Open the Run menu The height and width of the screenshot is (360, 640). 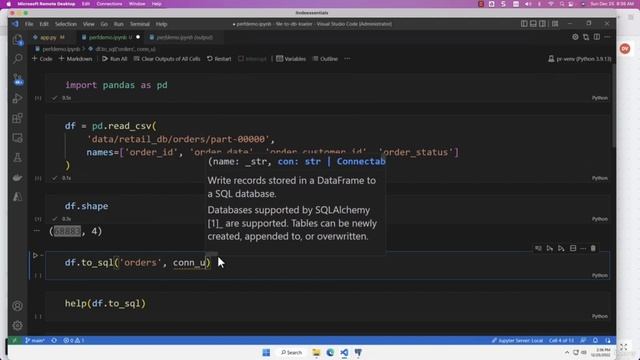pos(118,24)
